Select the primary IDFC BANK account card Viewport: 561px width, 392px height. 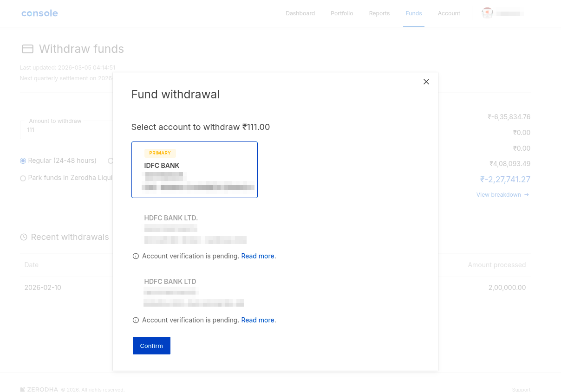194,169
